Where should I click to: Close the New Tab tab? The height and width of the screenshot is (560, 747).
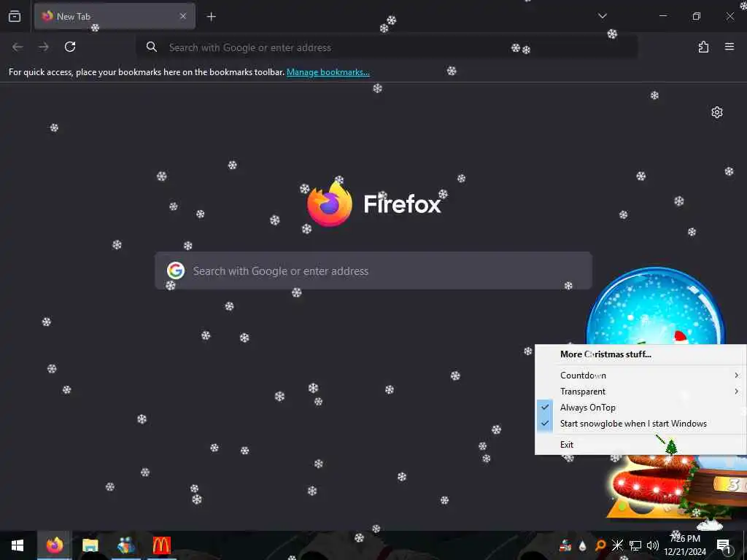pyautogui.click(x=183, y=16)
